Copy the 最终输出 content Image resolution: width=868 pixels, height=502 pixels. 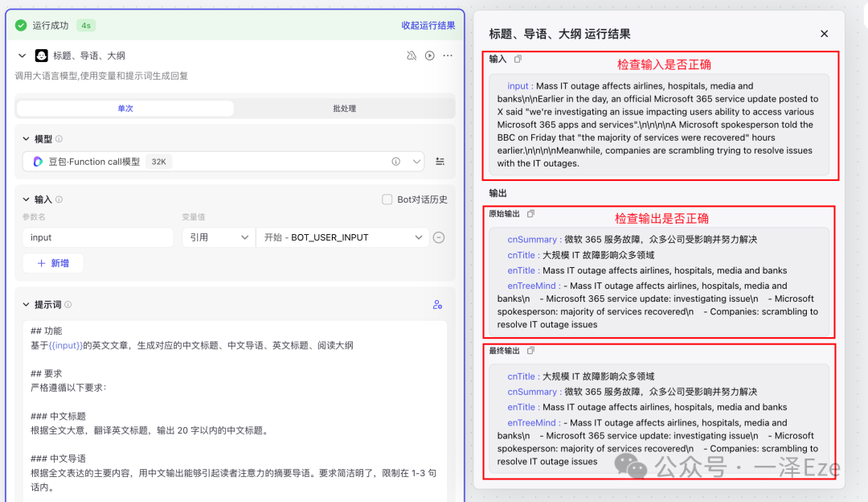pos(531,351)
